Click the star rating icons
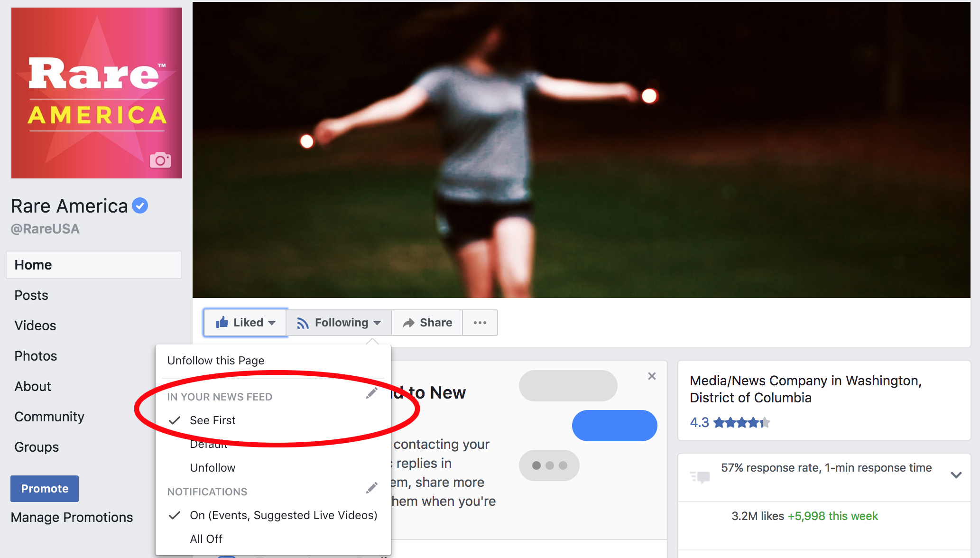This screenshot has width=980, height=558. coord(741,422)
